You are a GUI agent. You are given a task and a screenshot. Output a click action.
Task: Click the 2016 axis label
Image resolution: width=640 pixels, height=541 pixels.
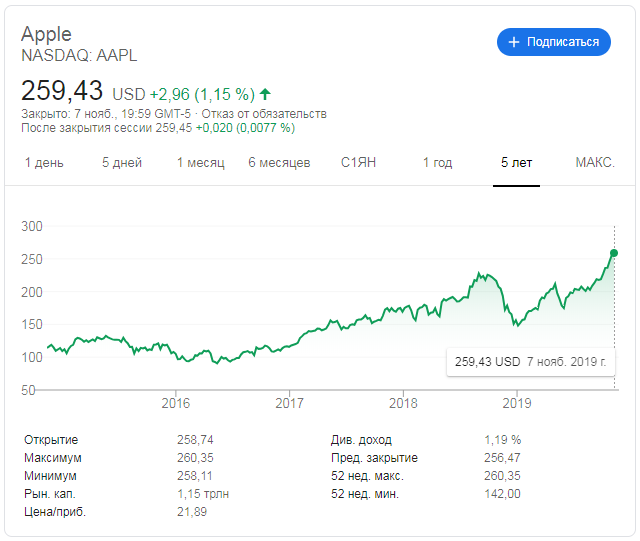pos(176,403)
